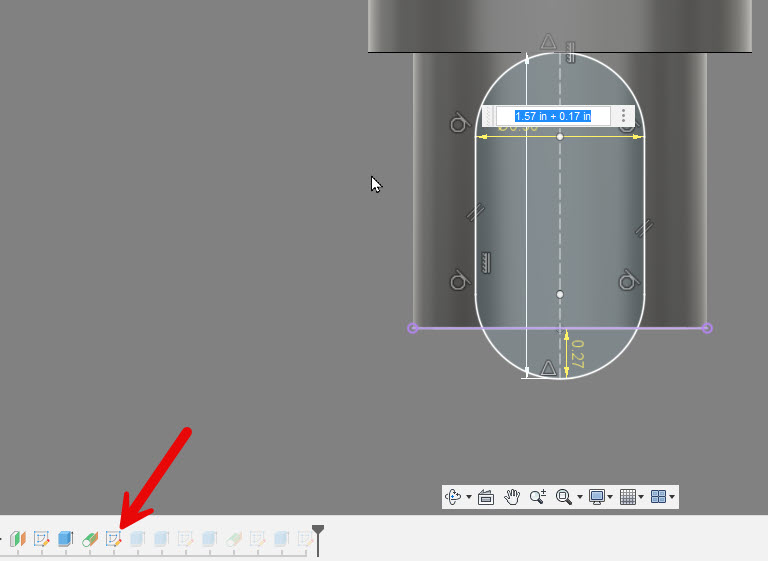Viewport: 768px width, 561px height.
Task: Select the first construction plane feature in timeline
Action: point(18,539)
